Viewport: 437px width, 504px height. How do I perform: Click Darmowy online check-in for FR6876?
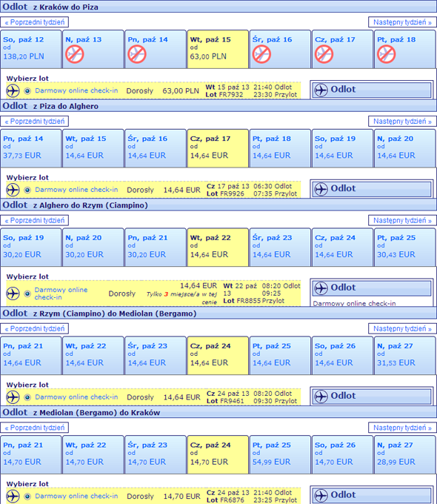pyautogui.click(x=76, y=496)
